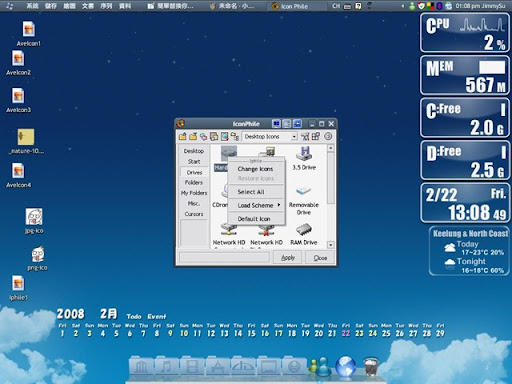
Task: Click the middle view button in IconPhile title bar
Action: click(287, 124)
